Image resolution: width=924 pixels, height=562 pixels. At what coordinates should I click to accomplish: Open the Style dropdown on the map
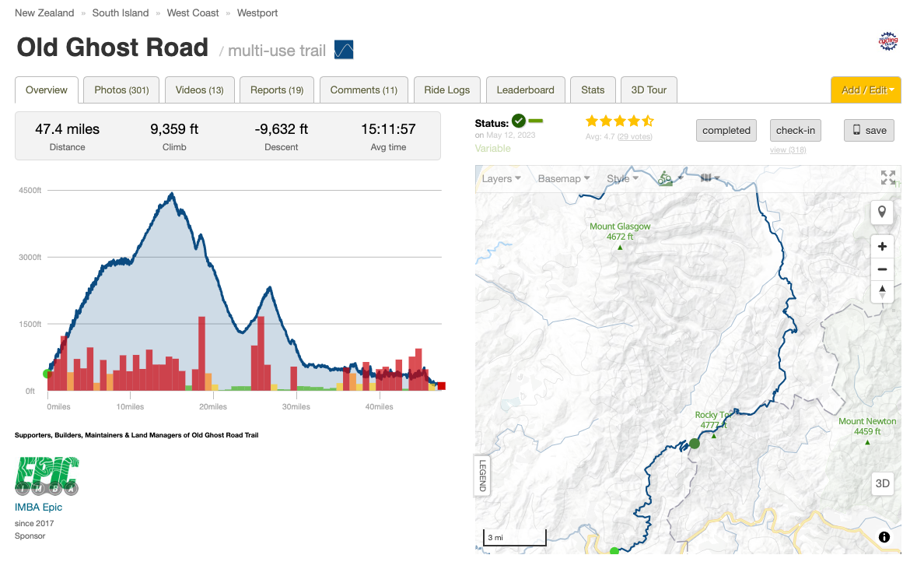coord(621,177)
